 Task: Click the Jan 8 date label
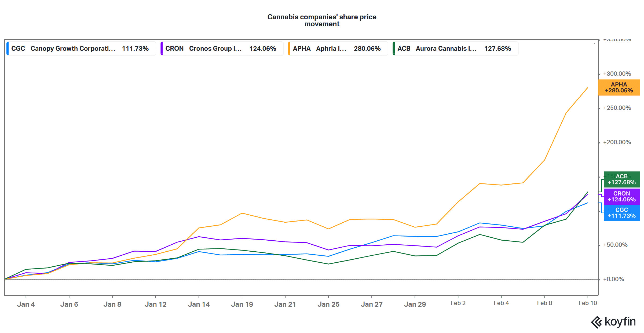tap(112, 304)
